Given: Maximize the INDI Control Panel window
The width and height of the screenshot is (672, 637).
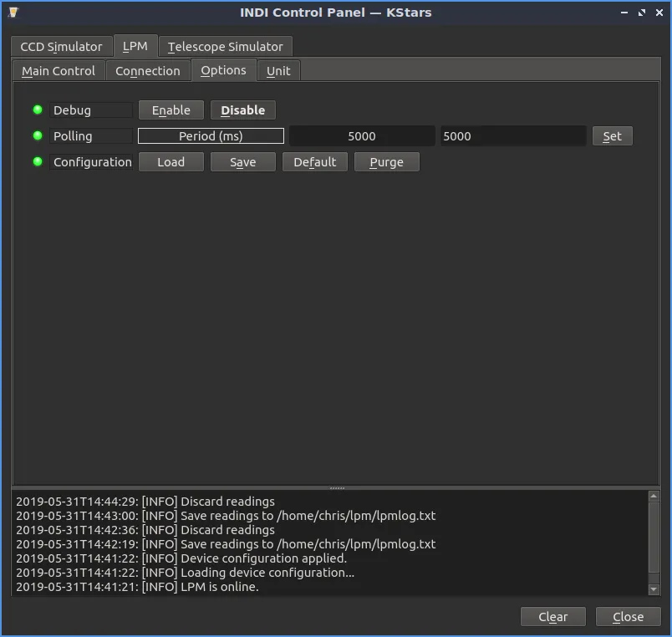Looking at the screenshot, I should (x=642, y=13).
